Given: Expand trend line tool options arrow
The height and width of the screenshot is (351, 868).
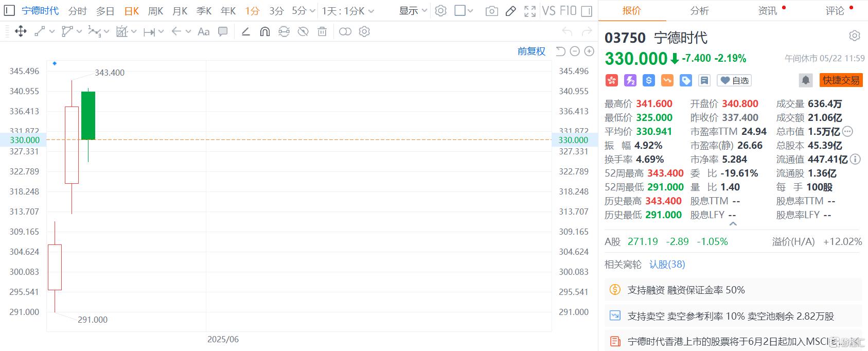Looking at the screenshot, I should coord(52,32).
